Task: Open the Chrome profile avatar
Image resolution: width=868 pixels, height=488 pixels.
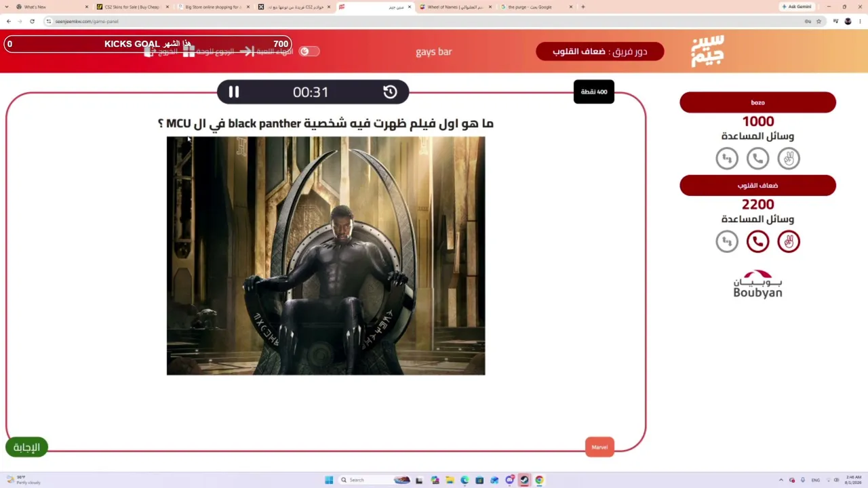Action: point(848,21)
